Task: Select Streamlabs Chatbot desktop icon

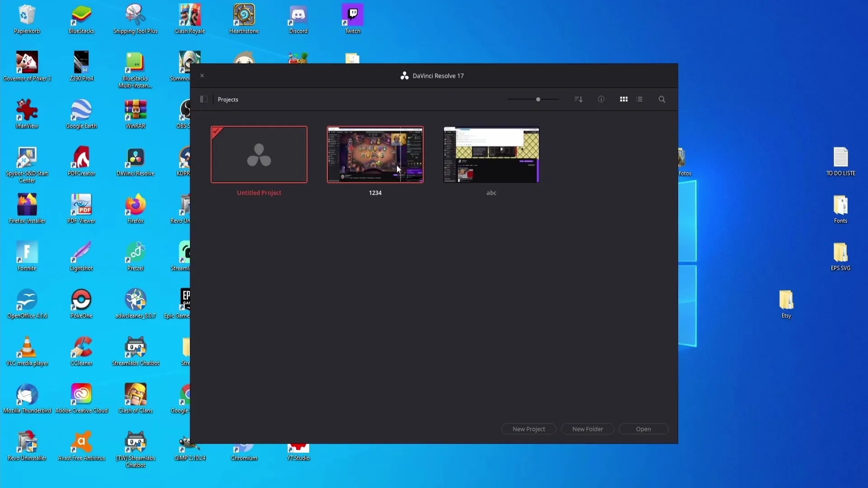Action: click(x=135, y=348)
